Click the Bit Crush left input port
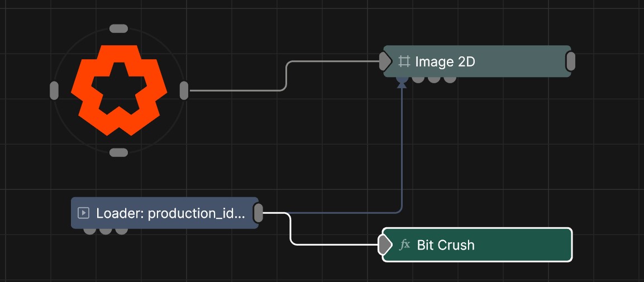The width and height of the screenshot is (644, 282). click(384, 245)
